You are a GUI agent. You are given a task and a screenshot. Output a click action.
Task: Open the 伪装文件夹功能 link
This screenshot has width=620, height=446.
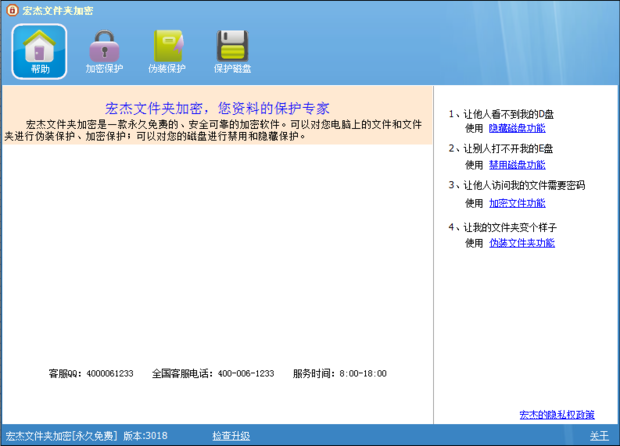pyautogui.click(x=522, y=243)
